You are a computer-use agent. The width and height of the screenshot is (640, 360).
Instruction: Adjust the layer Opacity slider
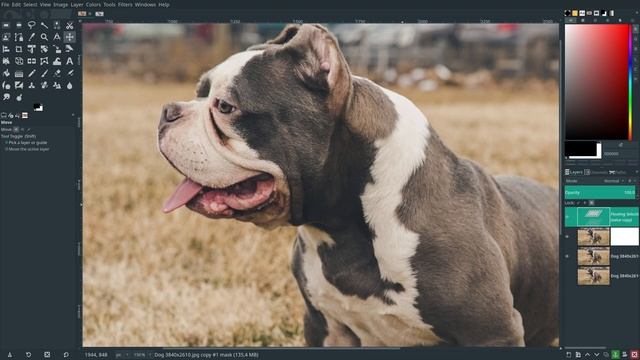[600, 192]
